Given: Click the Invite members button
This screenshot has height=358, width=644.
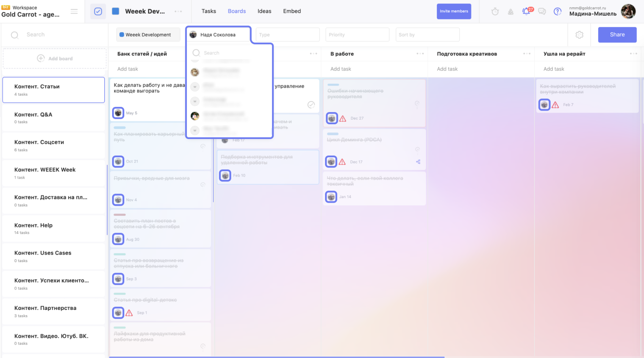Looking at the screenshot, I should (454, 11).
